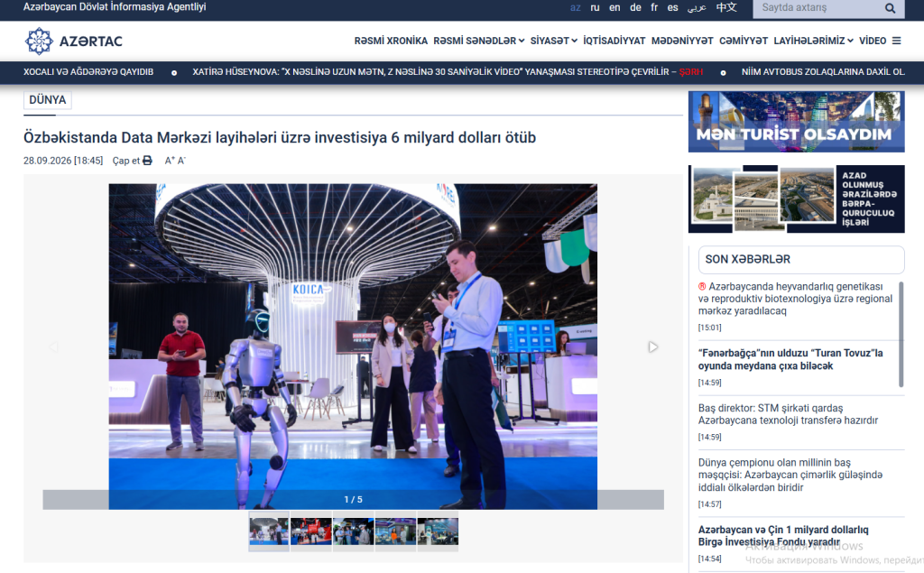
Task: Click the printer icon beside Çap et
Action: (x=147, y=161)
